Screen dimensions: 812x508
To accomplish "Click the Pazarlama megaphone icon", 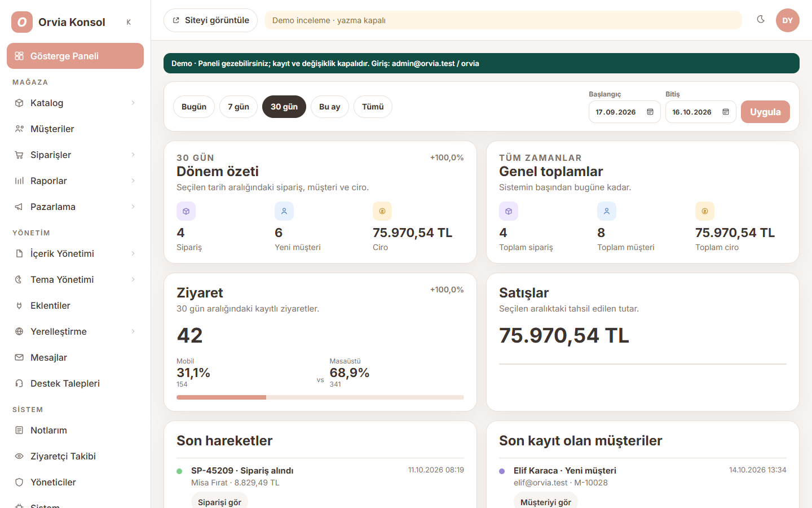I will (19, 207).
